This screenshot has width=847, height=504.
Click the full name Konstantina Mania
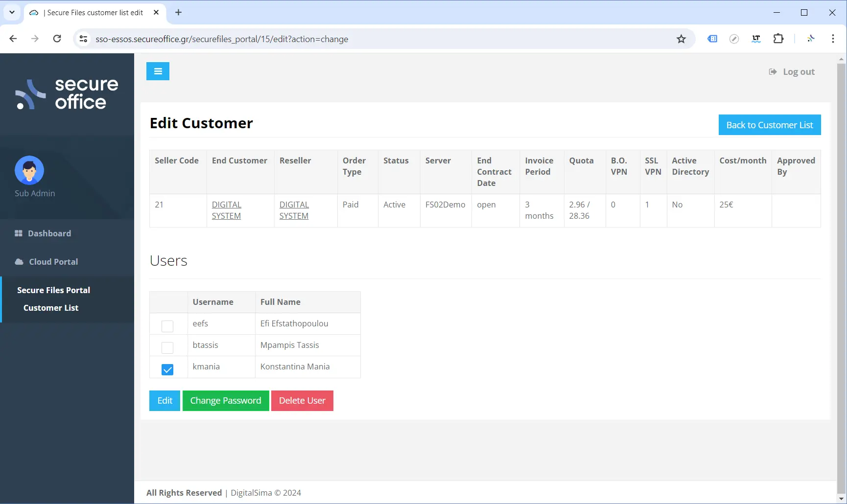coord(295,367)
